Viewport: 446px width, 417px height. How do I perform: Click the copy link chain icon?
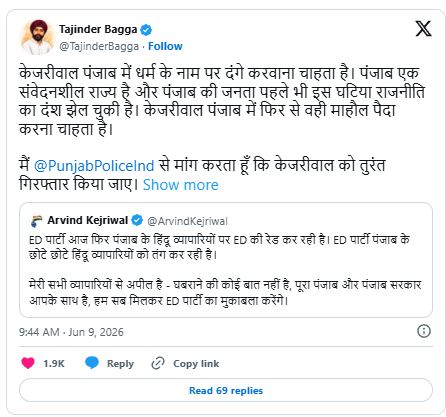[158, 363]
